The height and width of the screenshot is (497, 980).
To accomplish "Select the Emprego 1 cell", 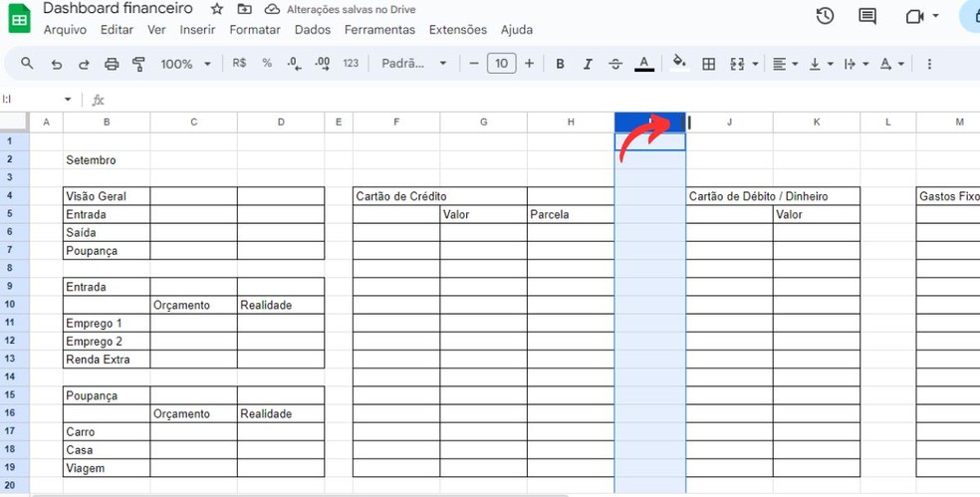I will coord(107,324).
